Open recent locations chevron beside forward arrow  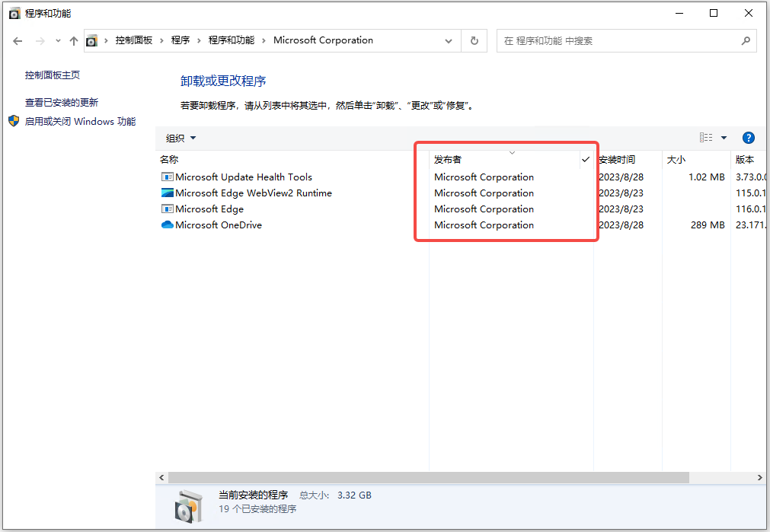click(58, 41)
